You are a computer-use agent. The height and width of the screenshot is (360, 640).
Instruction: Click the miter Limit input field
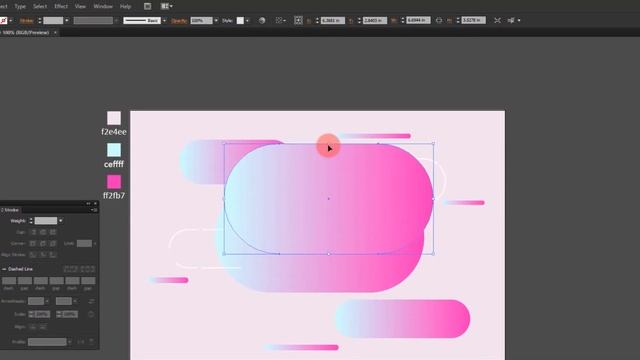pyautogui.click(x=84, y=243)
